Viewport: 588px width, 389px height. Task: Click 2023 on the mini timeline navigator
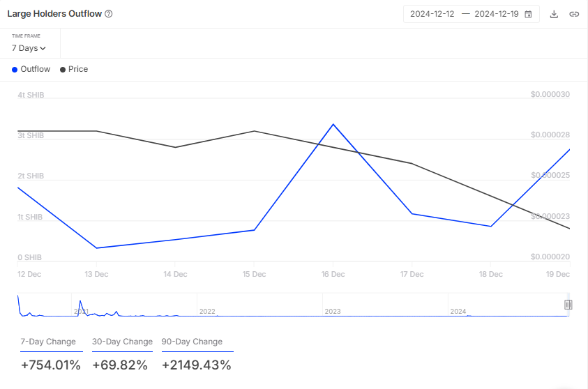tap(333, 311)
